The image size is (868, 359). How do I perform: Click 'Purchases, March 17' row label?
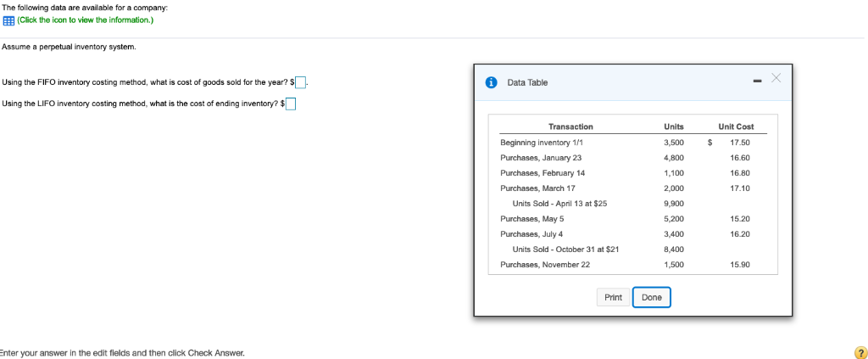tap(537, 188)
